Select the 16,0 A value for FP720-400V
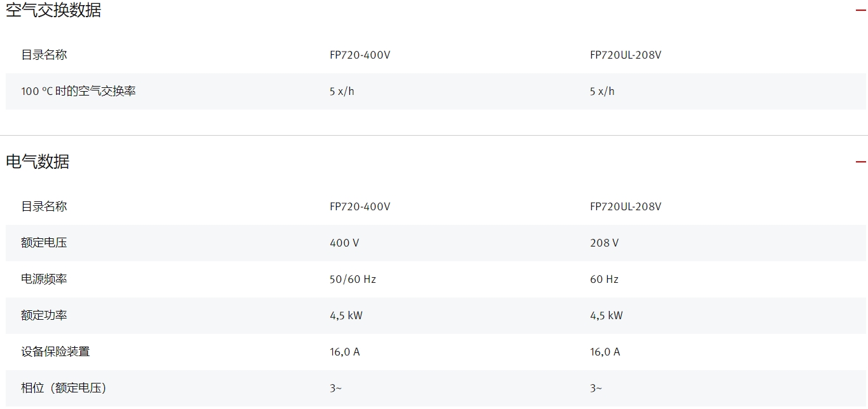 tap(344, 352)
